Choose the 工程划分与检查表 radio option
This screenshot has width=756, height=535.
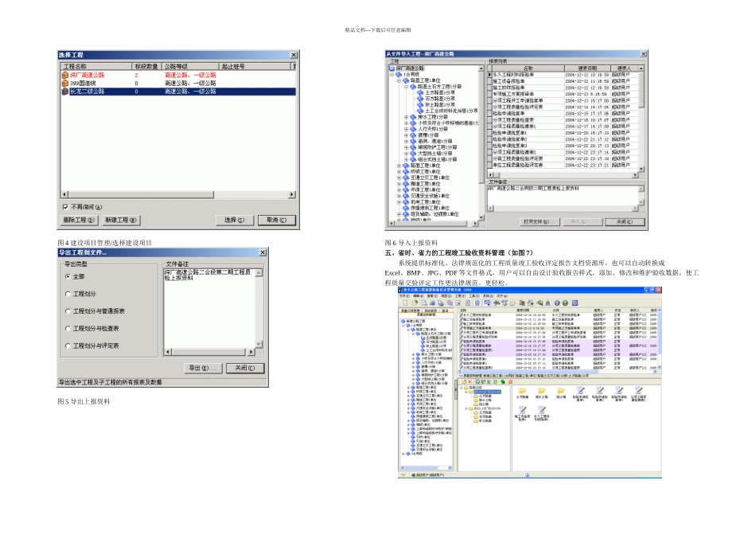click(x=67, y=328)
